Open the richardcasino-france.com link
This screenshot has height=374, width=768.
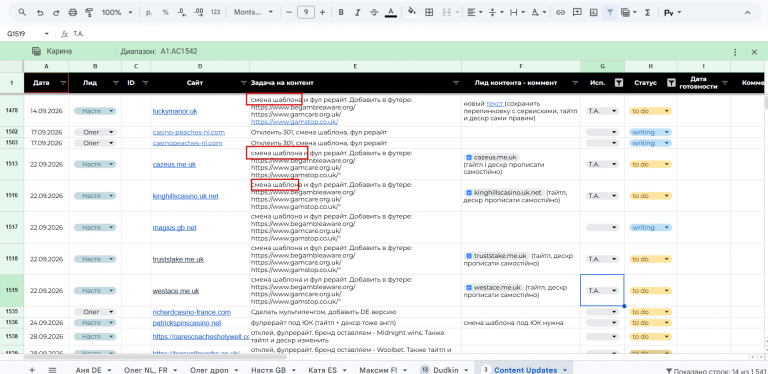(192, 312)
